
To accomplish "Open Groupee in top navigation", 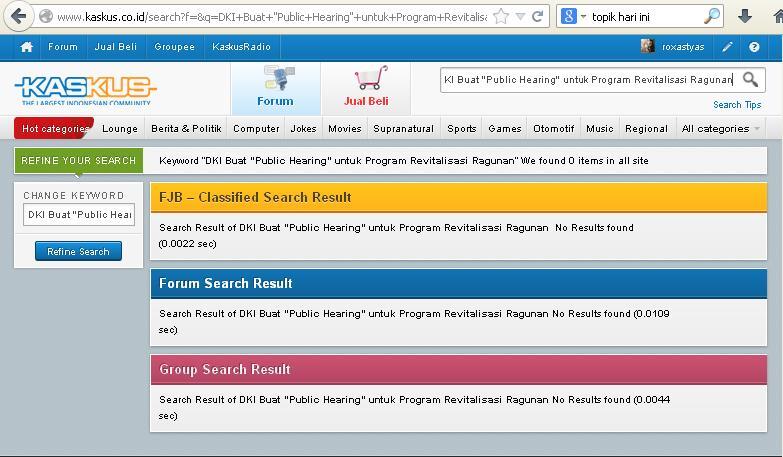I will (x=174, y=47).
